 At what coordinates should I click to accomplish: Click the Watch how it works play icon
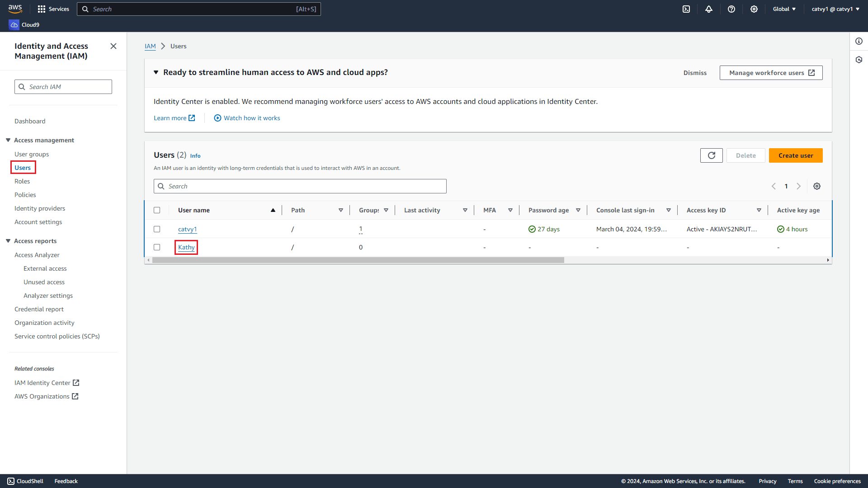(217, 118)
